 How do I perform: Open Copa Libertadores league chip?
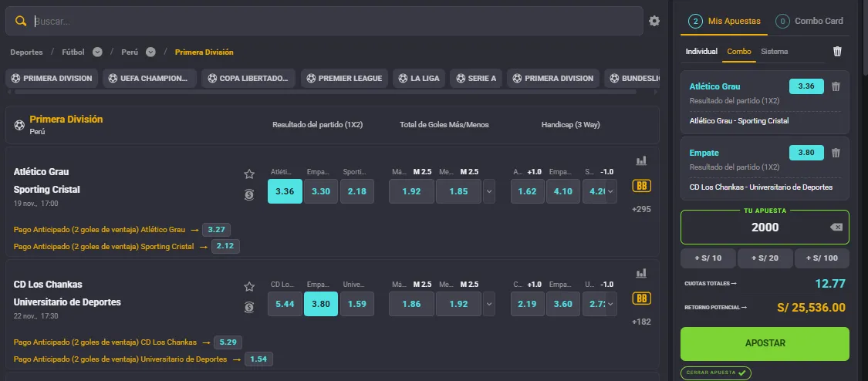(x=248, y=79)
